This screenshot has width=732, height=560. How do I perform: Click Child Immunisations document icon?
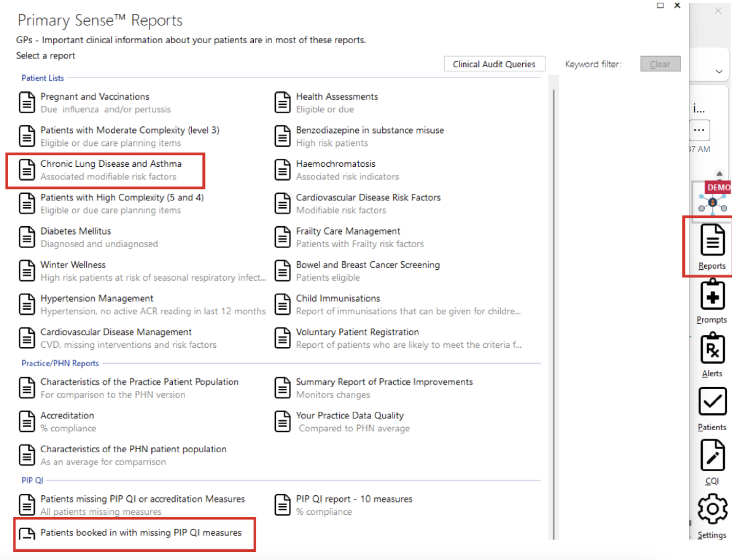point(283,304)
